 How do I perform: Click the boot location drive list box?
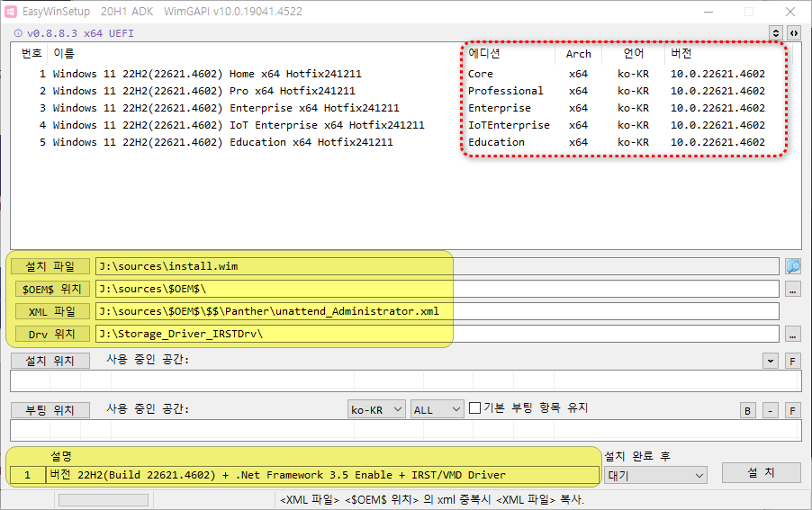405,430
